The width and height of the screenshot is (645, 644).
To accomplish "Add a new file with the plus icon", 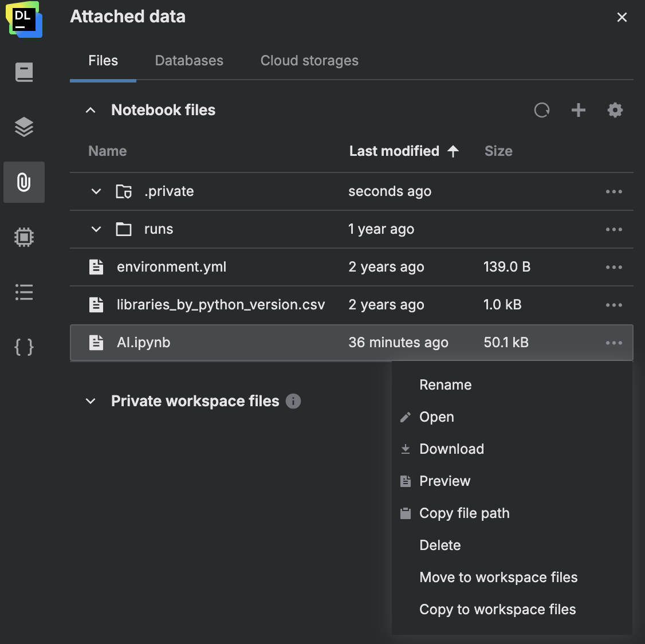I will pyautogui.click(x=579, y=110).
